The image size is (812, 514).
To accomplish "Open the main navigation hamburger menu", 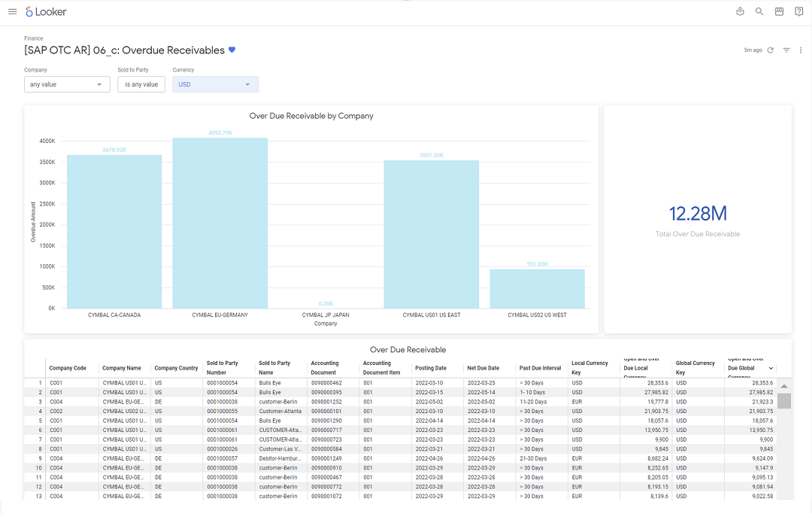I will (x=13, y=11).
